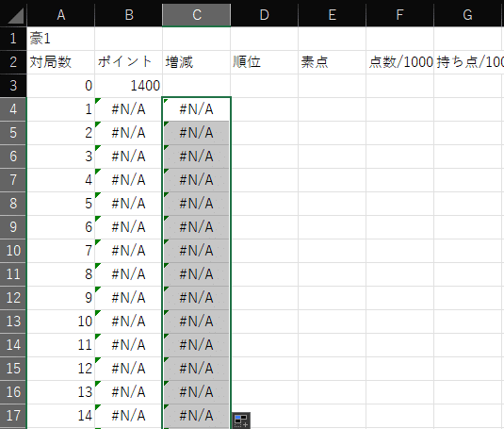Viewport: 504px width, 429px height.
Task: Click the 対局数 header cell
Action: (x=60, y=62)
